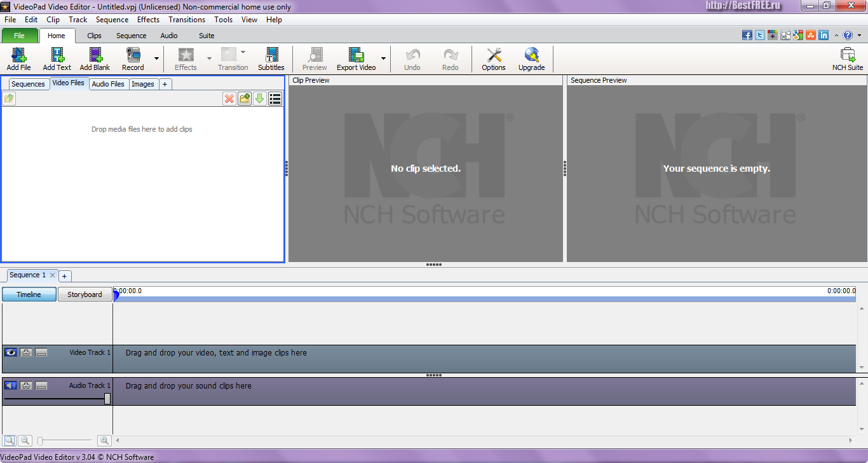Click the green down arrow icon in media bin
The image size is (868, 463).
(x=259, y=99)
